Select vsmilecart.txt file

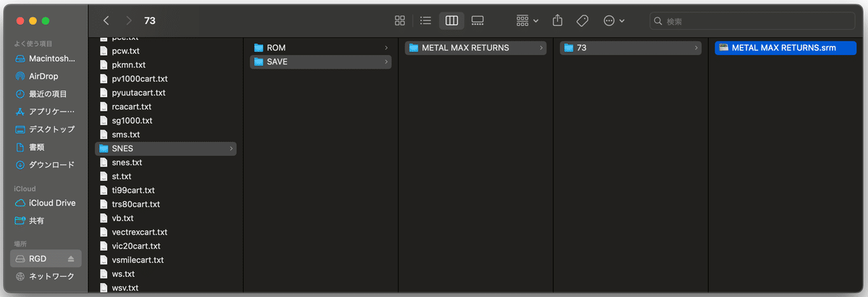point(166,259)
